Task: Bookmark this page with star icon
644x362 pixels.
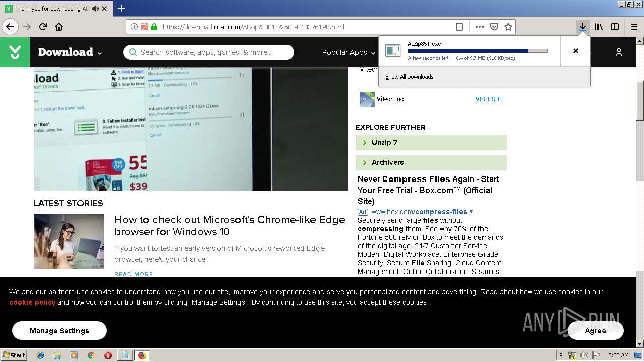Action: [x=508, y=27]
